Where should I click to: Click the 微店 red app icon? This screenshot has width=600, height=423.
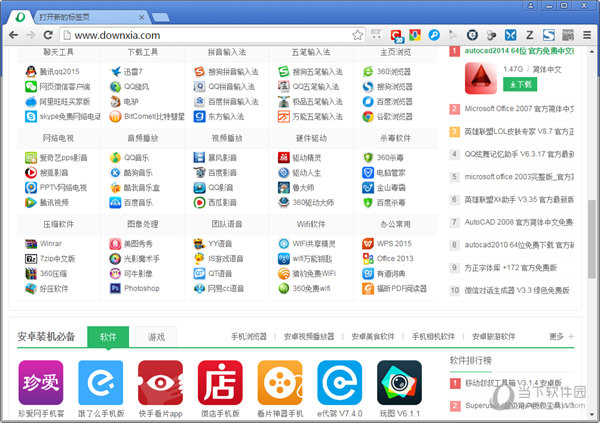pyautogui.click(x=220, y=382)
